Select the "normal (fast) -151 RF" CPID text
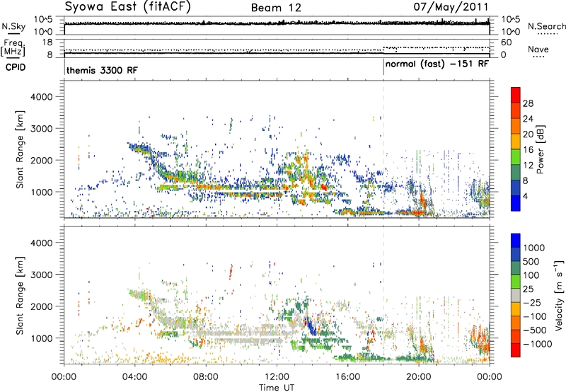This screenshot has width=566, height=392. pyautogui.click(x=437, y=64)
